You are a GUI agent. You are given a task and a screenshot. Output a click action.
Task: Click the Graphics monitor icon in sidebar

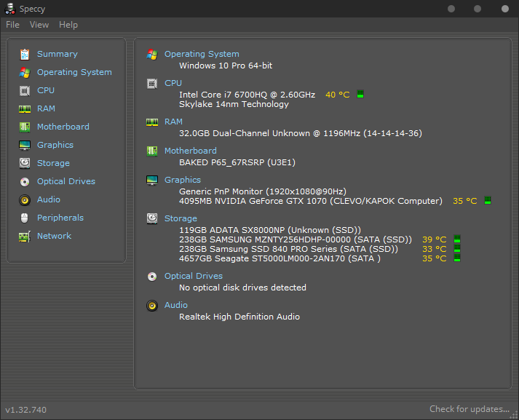[25, 146]
